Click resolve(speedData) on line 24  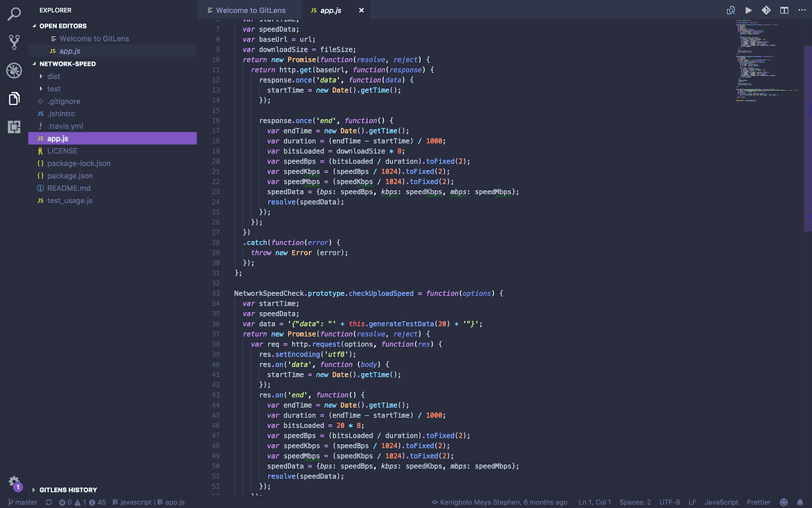click(306, 202)
